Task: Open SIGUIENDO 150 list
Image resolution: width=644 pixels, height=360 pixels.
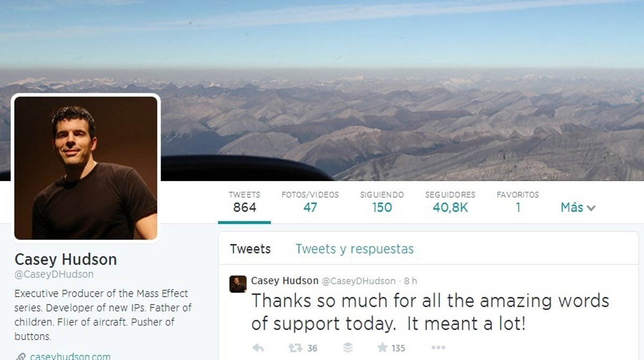Action: [382, 202]
